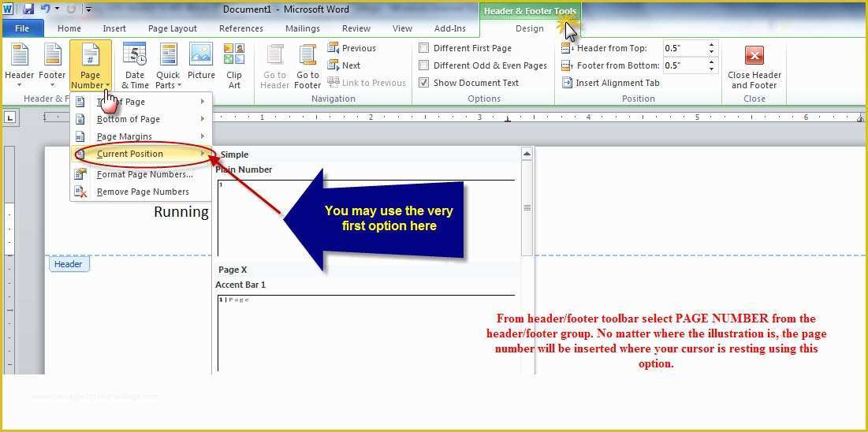This screenshot has width=868, height=432.
Task: Switch to the Add-Ins tab
Action: click(450, 28)
